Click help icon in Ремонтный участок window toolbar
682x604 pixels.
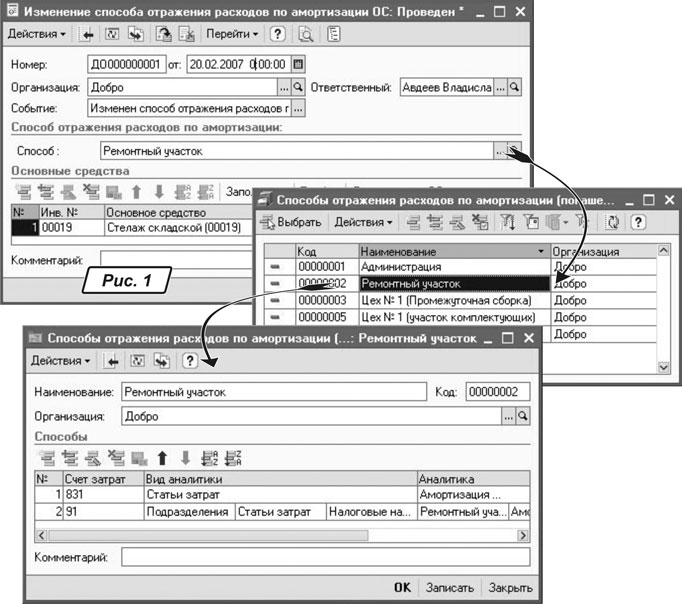coord(189,360)
